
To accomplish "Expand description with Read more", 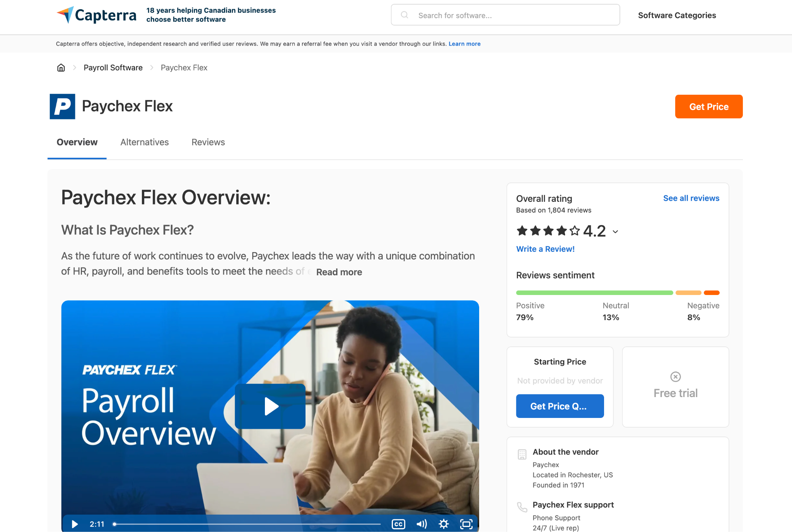I will 339,272.
